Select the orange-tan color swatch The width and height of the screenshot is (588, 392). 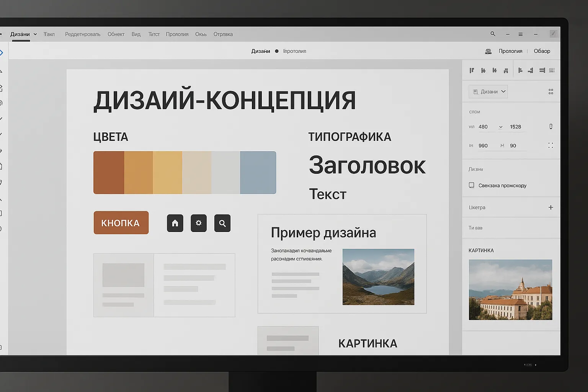pyautogui.click(x=139, y=173)
